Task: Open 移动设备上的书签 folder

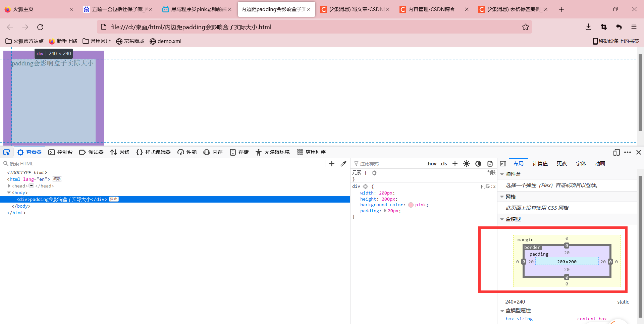Action: point(615,41)
